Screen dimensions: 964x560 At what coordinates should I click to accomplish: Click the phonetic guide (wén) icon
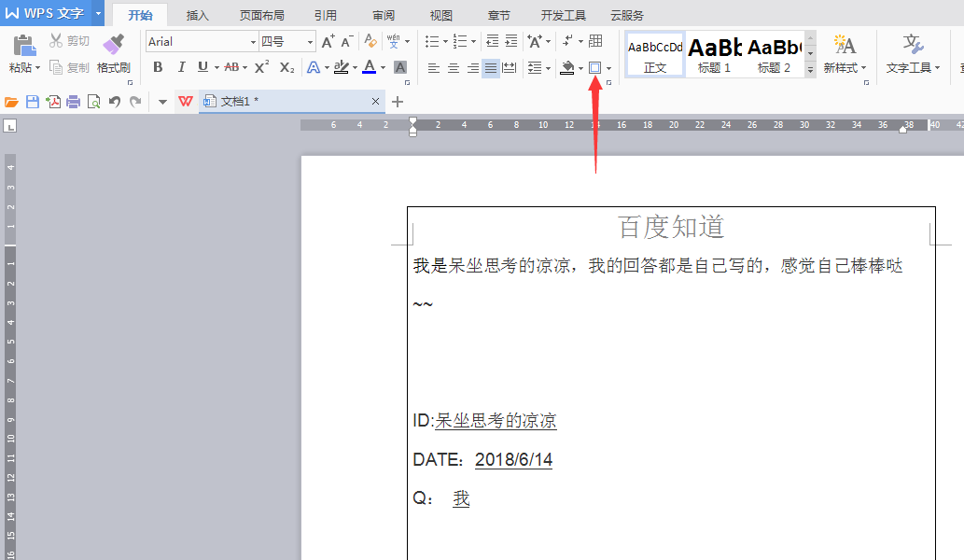pyautogui.click(x=394, y=41)
